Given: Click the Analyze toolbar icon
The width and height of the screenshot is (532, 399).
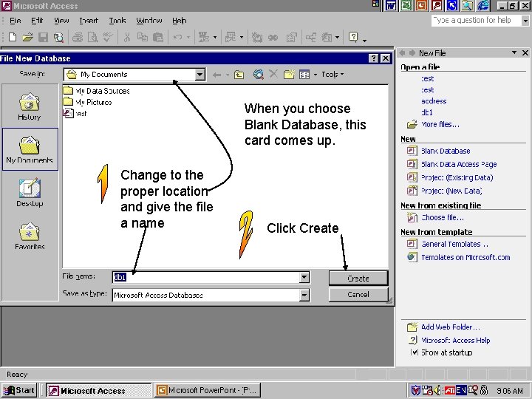Looking at the screenshot, I should [x=231, y=37].
